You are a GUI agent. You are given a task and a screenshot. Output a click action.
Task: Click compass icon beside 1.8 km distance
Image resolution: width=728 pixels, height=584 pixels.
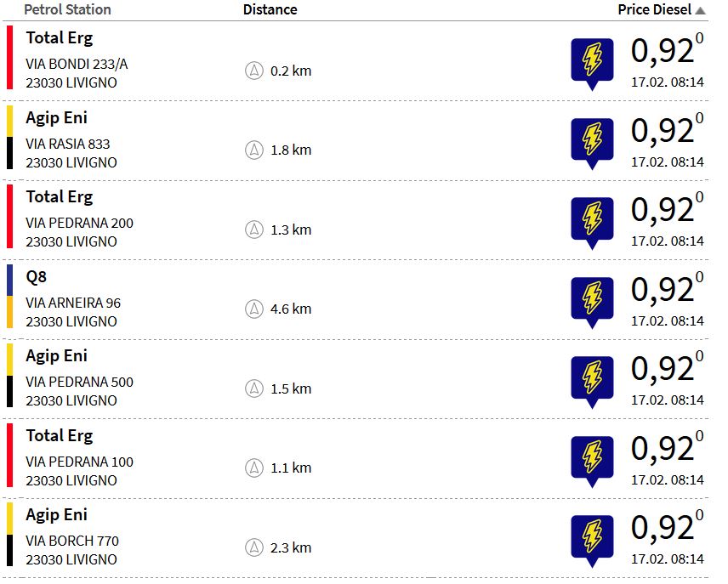(253, 150)
